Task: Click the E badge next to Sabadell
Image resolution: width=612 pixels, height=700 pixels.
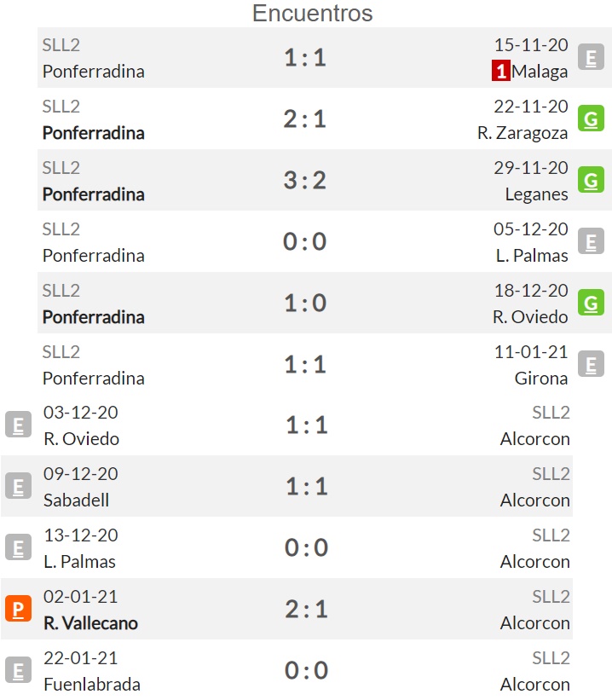Action: pyautogui.click(x=18, y=486)
